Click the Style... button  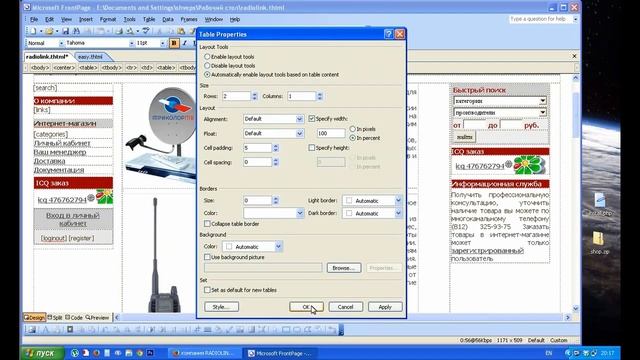(221, 307)
